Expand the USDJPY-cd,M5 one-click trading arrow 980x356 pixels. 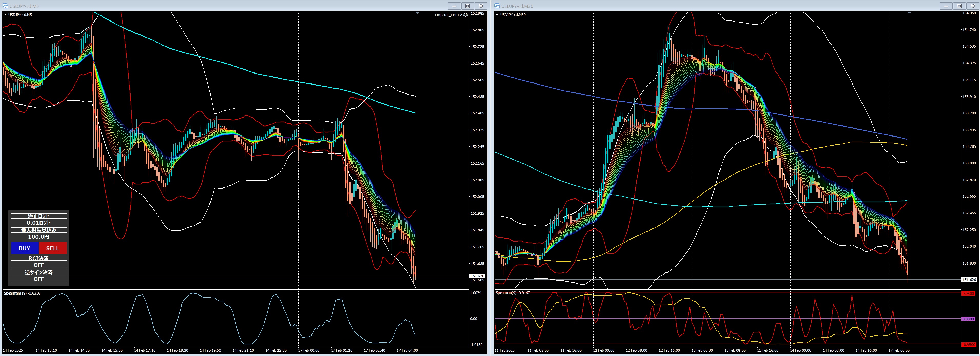click(5, 14)
